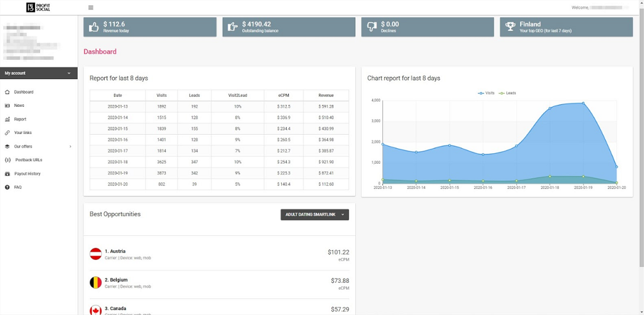Click the $ 872.41 revenue cell

tap(326, 173)
